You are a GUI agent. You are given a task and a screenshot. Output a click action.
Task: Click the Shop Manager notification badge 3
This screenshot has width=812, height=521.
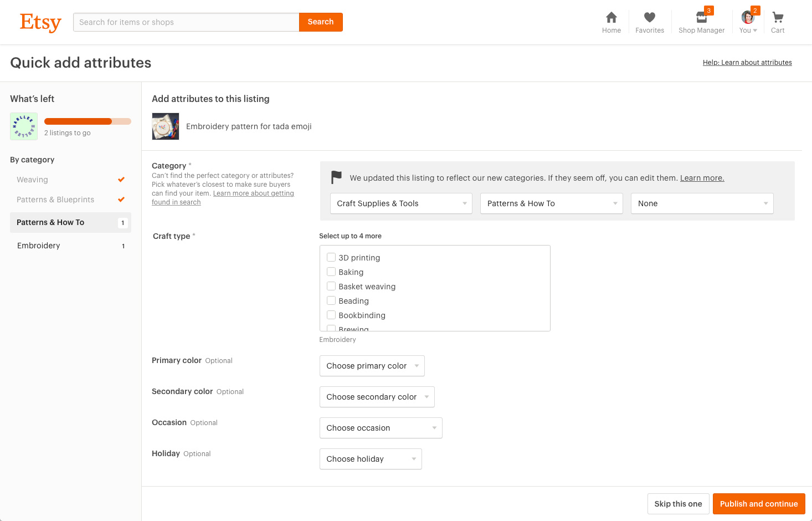click(x=709, y=11)
